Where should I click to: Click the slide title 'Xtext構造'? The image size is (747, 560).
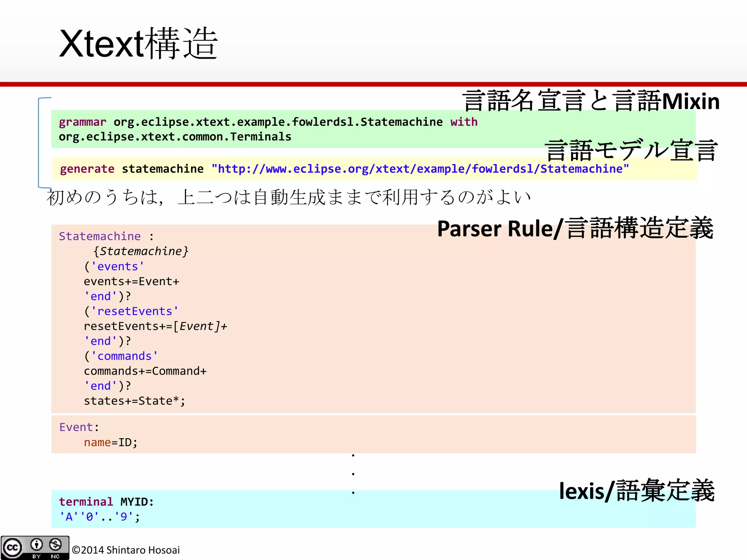click(138, 44)
